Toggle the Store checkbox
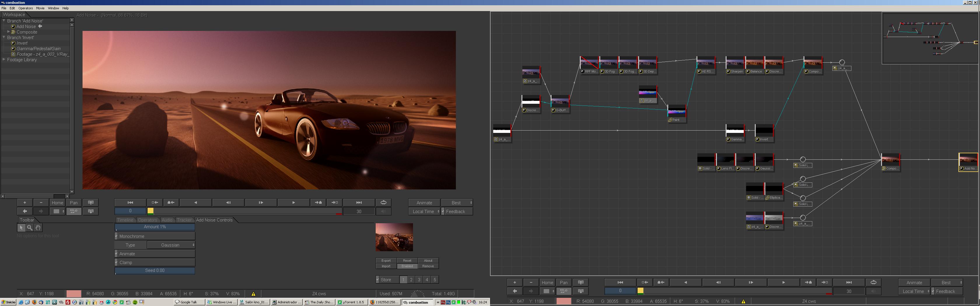The image size is (980, 306). (377, 280)
